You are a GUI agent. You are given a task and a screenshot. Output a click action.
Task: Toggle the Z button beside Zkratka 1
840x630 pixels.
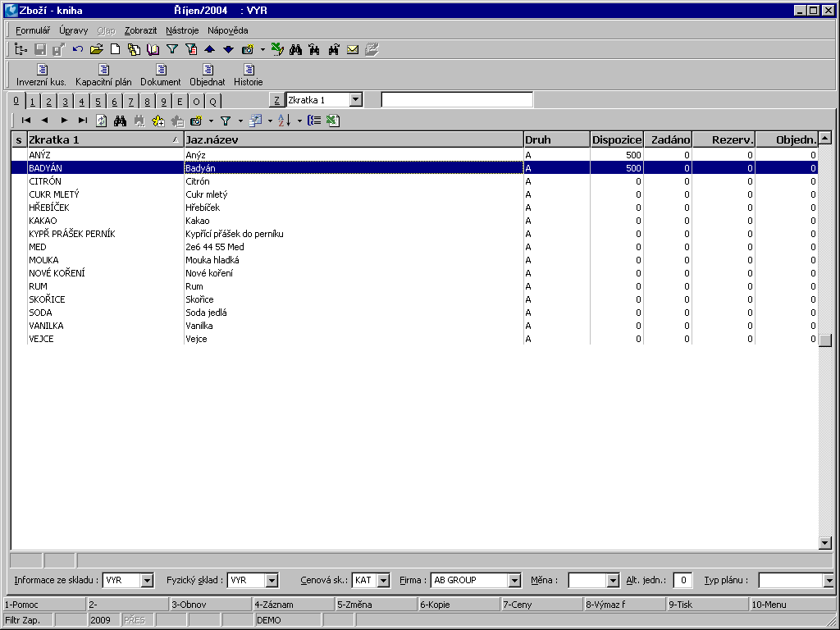point(277,100)
